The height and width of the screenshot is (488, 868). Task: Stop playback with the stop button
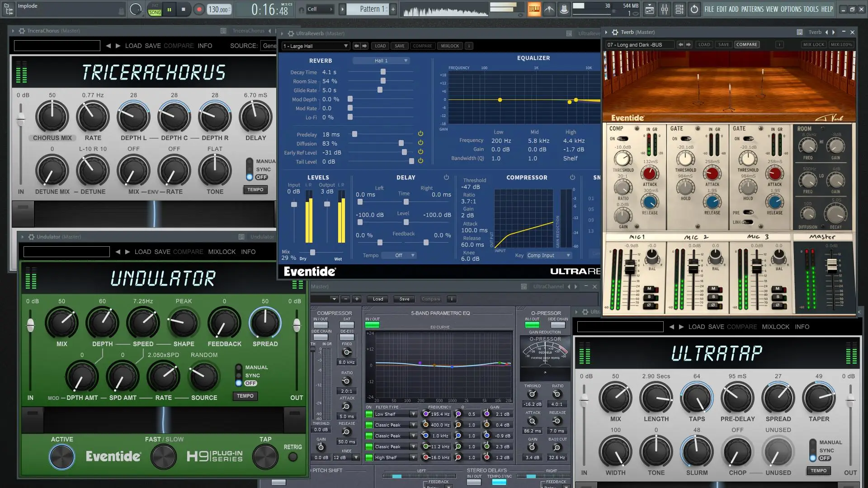[x=183, y=9]
